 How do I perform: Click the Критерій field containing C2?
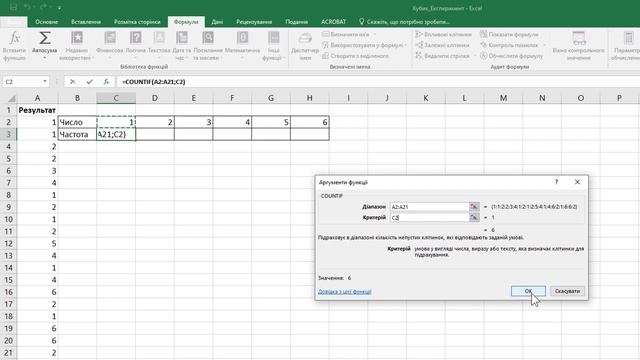(429, 218)
